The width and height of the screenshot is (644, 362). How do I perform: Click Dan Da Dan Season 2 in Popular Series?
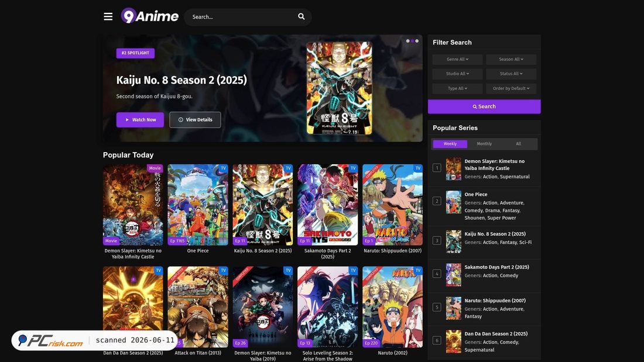point(496,334)
